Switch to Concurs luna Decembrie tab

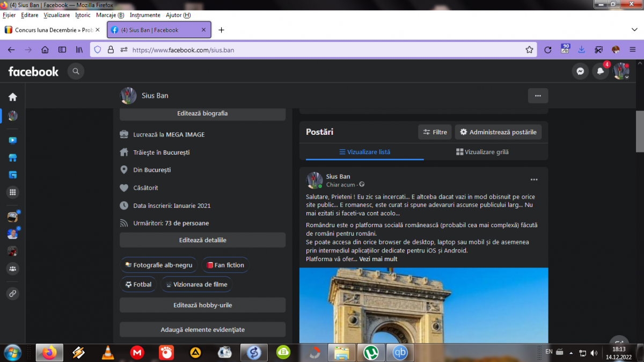[x=54, y=30]
